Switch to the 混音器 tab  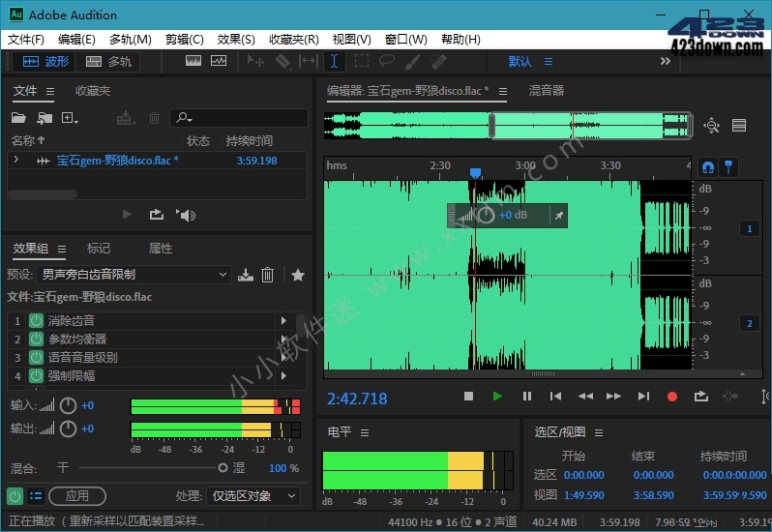coord(547,90)
